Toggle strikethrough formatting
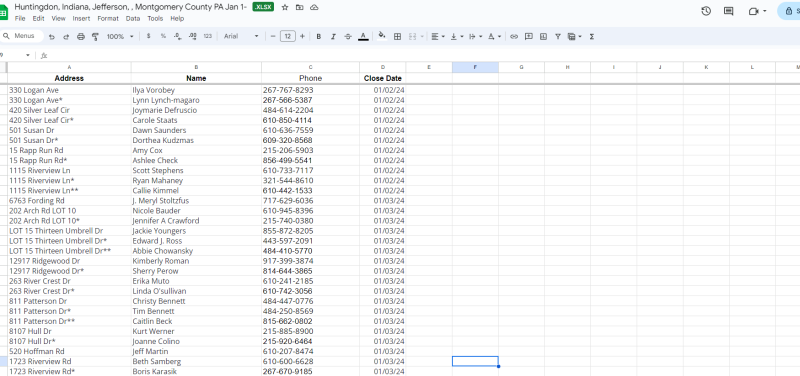Image resolution: width=800 pixels, height=376 pixels. [348, 36]
